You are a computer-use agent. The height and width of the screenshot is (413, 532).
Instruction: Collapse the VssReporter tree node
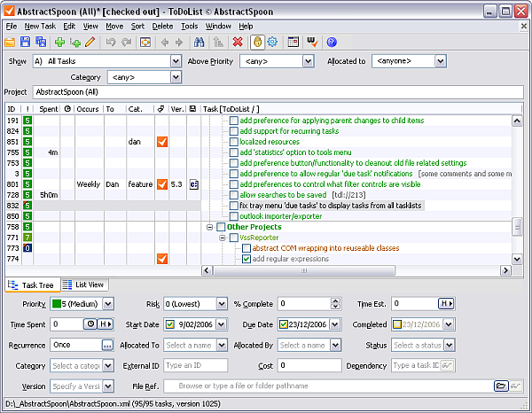(x=223, y=238)
